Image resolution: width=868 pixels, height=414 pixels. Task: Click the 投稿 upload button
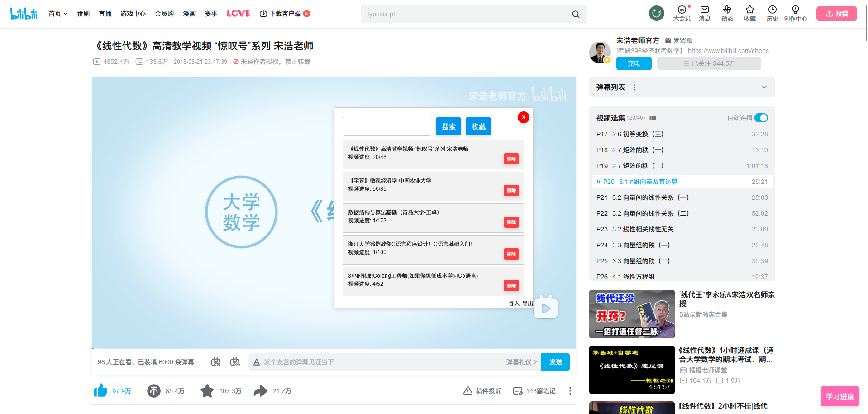coord(837,14)
